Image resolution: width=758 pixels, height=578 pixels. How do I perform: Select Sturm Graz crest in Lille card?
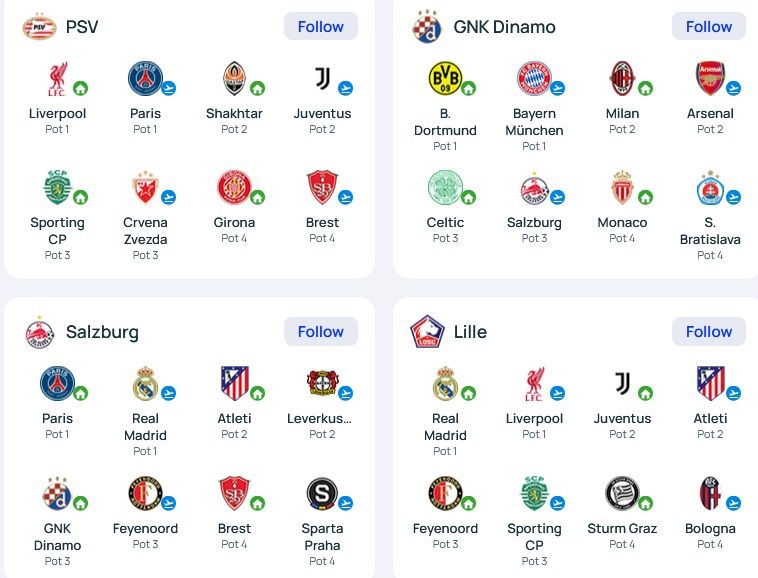click(622, 493)
